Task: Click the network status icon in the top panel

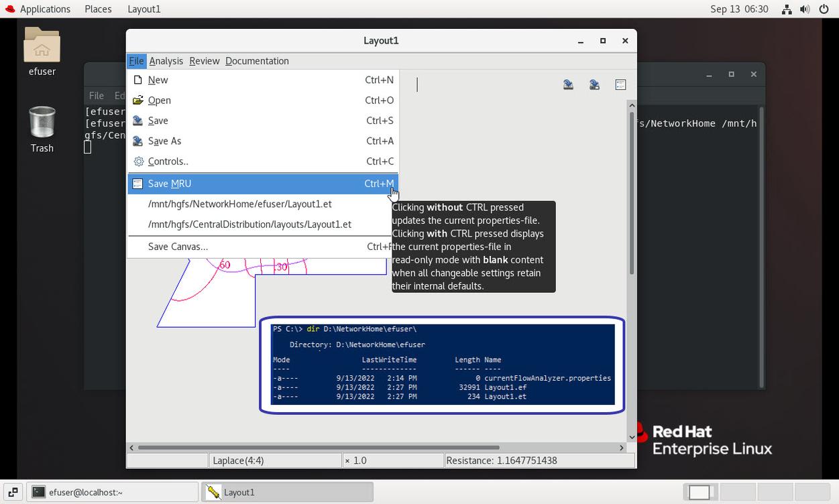Action: (x=787, y=9)
